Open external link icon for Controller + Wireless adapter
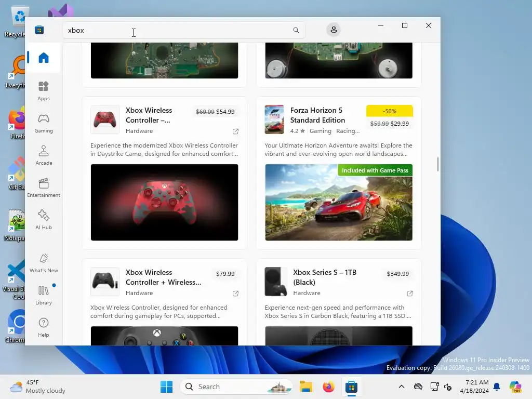This screenshot has height=399, width=532. click(x=235, y=294)
